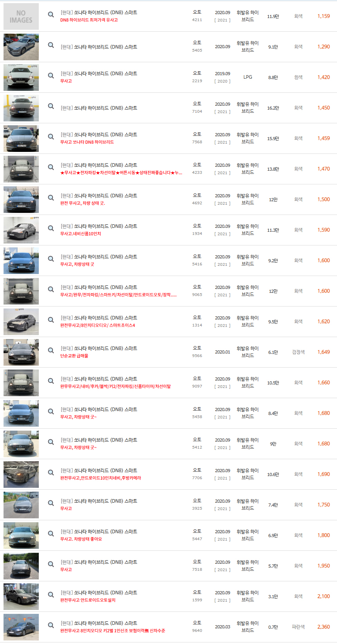Click '완전 무사고, 차량 상태 굿.' description

pos(83,203)
